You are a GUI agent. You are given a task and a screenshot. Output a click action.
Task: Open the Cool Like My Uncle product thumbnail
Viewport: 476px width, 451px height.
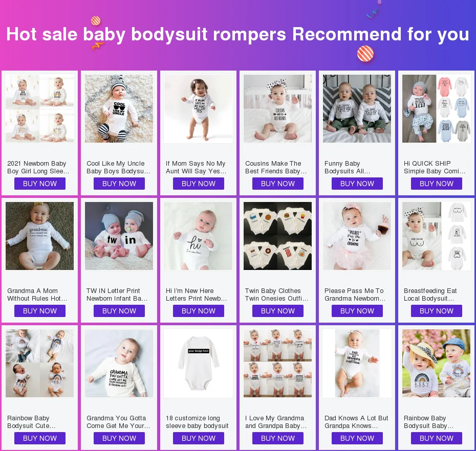119,108
